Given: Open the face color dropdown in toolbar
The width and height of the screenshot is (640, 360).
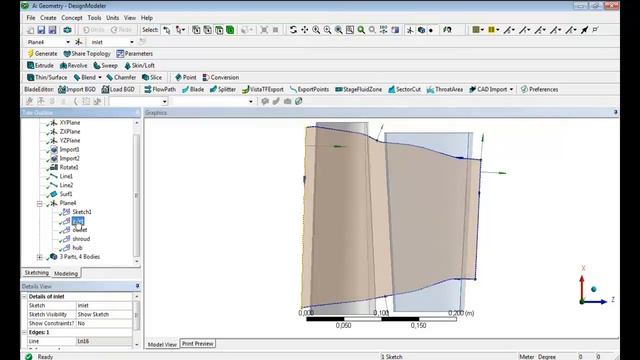Looking at the screenshot, I should pyautogui.click(x=482, y=30).
